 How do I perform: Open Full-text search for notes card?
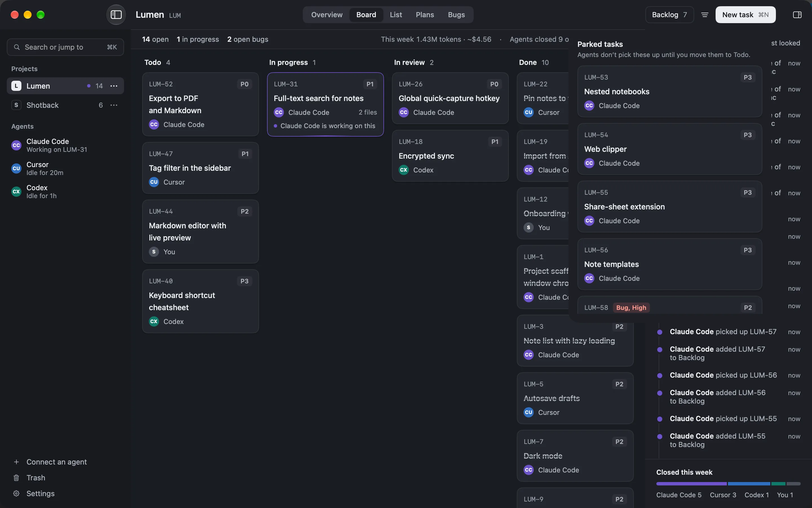click(x=325, y=104)
